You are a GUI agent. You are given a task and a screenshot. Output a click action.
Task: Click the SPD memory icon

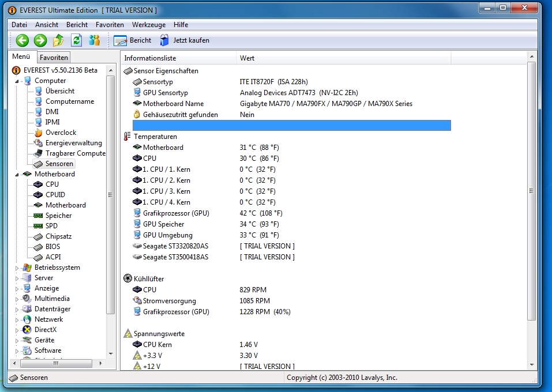point(38,226)
